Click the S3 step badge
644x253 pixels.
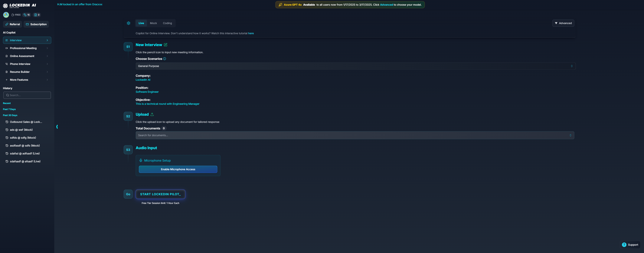128,150
